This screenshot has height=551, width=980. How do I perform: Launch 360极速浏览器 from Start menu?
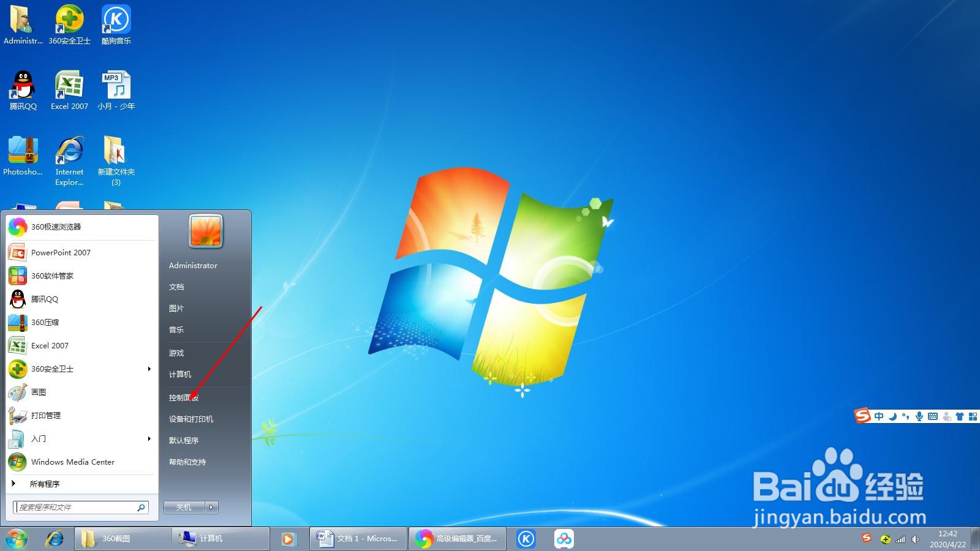[x=82, y=227]
